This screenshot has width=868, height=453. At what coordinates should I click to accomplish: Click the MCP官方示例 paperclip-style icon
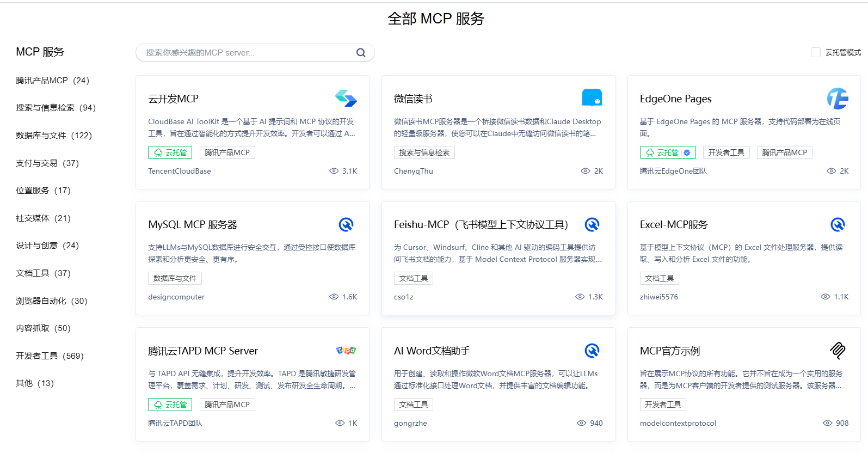pos(838,351)
